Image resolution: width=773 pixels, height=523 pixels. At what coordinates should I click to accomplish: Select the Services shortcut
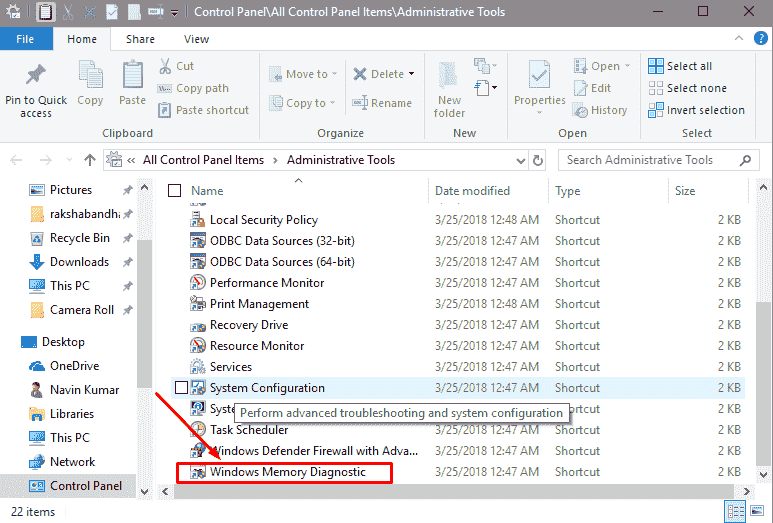point(231,367)
